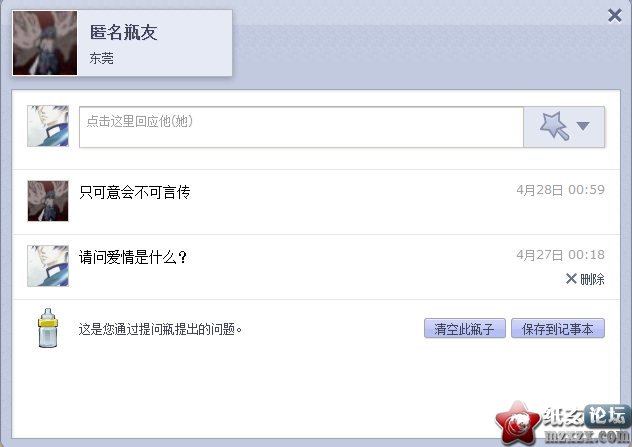The height and width of the screenshot is (447, 632).
Task: Delete the message via 删除 link
Action: tap(592, 279)
